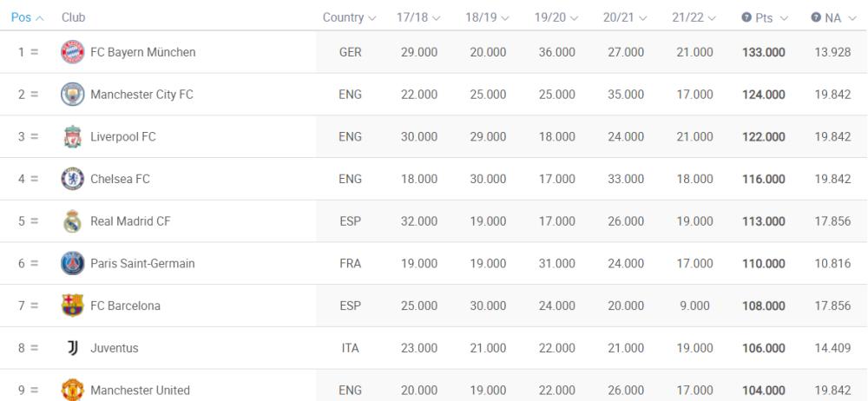Image resolution: width=868 pixels, height=401 pixels.
Task: Click the Liverpool FC crest icon
Action: coord(73,137)
